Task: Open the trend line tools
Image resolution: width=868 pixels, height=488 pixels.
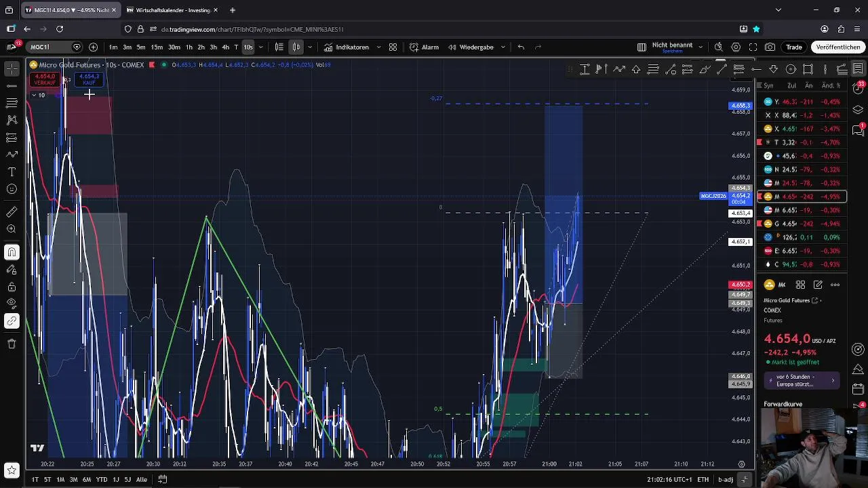Action: click(x=12, y=86)
